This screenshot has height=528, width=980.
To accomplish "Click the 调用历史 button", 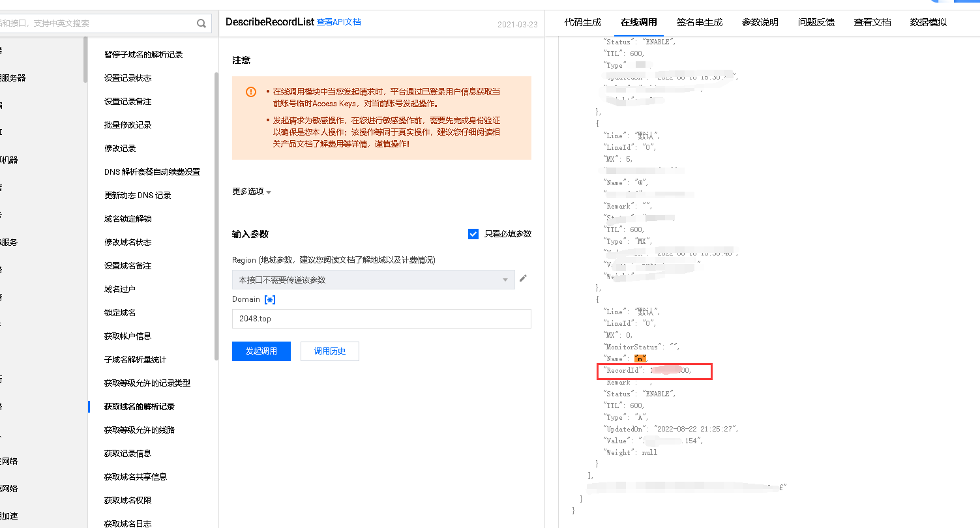I will 330,351.
